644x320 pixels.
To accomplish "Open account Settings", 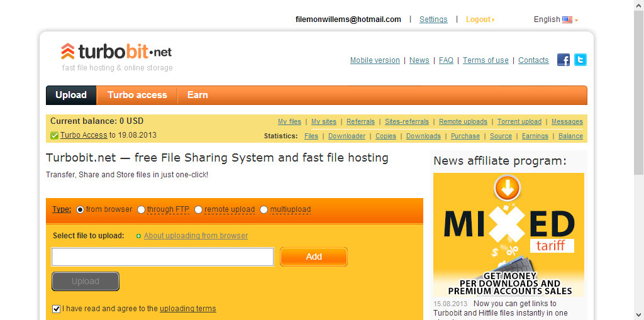I will click(433, 19).
